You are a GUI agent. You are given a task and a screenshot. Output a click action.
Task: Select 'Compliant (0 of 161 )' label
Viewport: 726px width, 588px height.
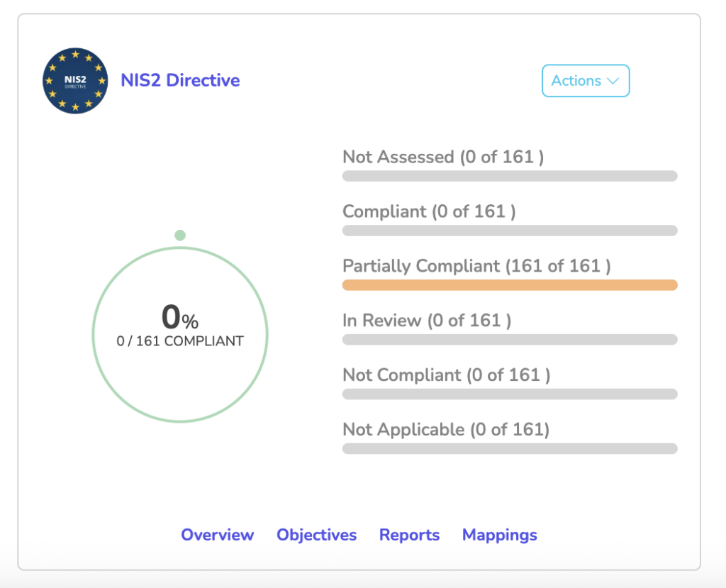pos(429,212)
